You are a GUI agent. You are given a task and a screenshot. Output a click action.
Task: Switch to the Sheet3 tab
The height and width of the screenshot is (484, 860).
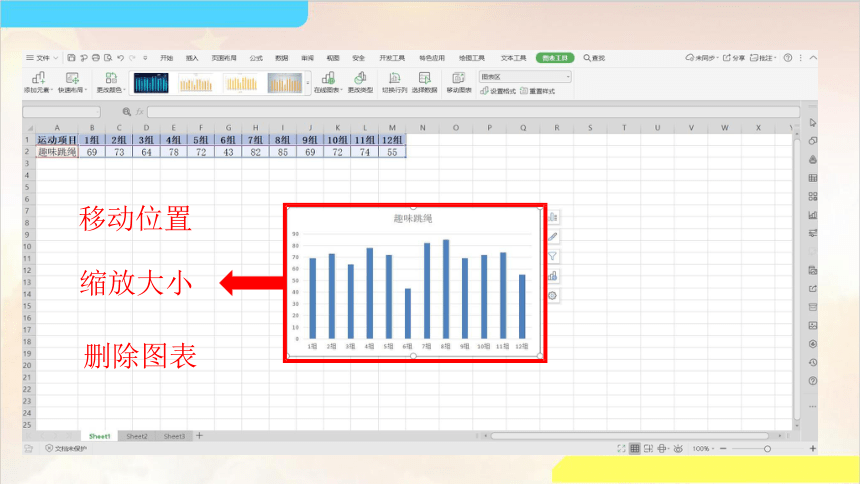[x=174, y=436]
